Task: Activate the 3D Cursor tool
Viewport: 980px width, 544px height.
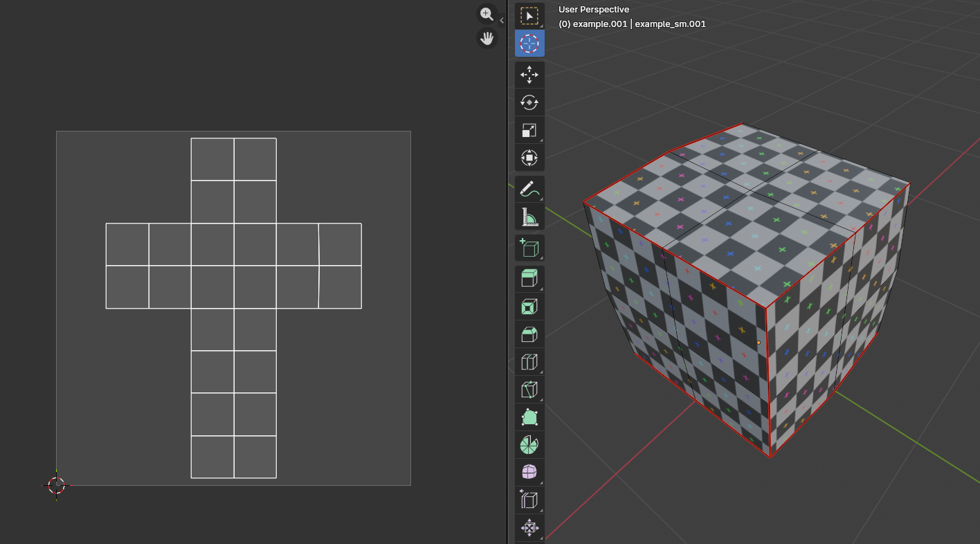Action: [529, 43]
